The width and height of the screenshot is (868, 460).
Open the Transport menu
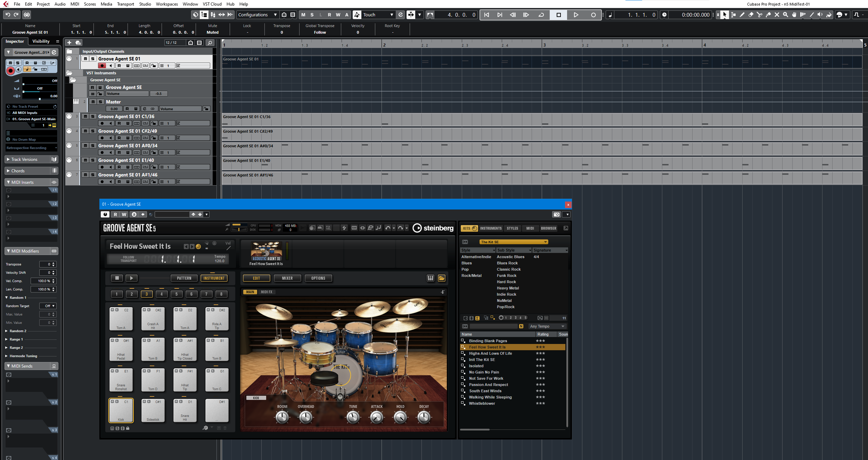point(125,4)
